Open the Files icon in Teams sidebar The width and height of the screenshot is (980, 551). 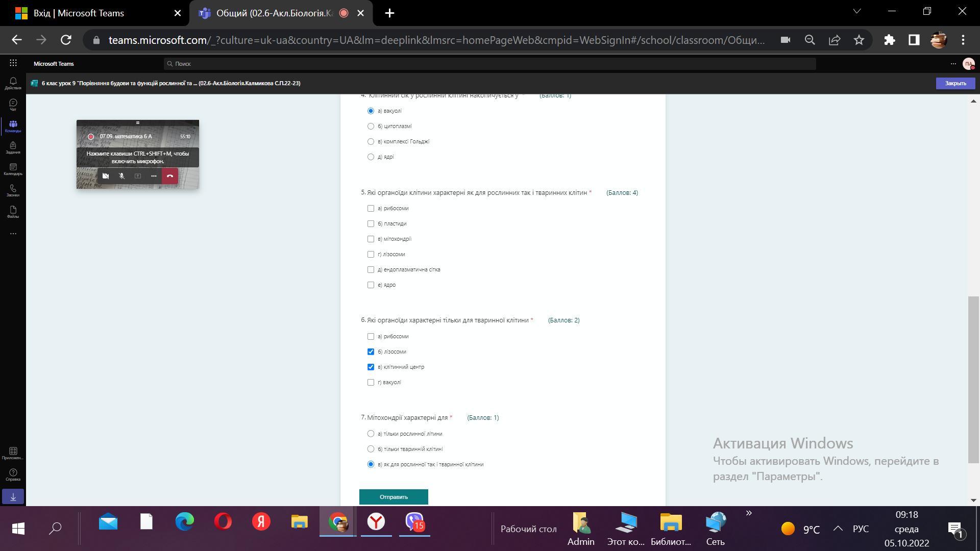pyautogui.click(x=13, y=212)
